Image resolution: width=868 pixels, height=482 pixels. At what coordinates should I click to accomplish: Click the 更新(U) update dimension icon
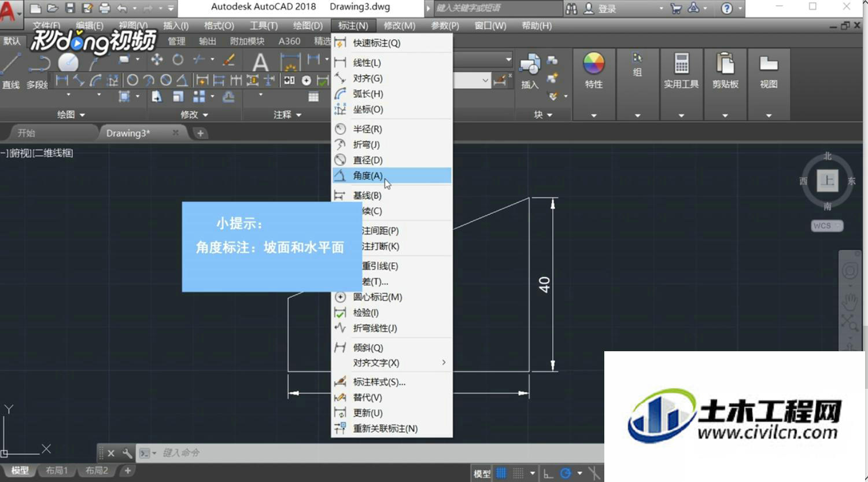[341, 413]
